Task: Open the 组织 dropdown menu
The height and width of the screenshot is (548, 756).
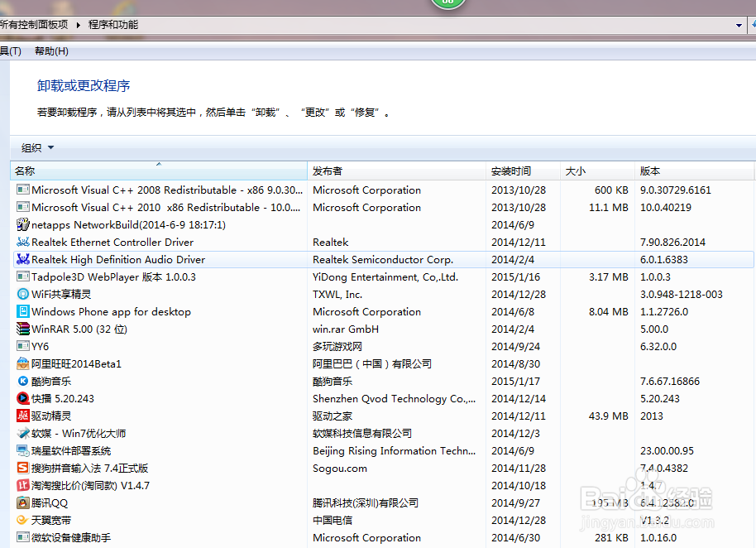Action: [37, 147]
